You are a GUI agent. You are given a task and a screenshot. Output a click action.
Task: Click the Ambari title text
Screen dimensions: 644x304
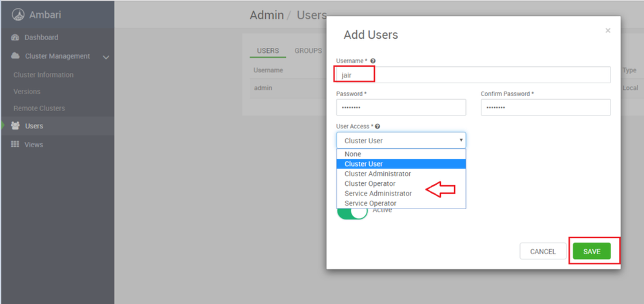[x=45, y=15]
